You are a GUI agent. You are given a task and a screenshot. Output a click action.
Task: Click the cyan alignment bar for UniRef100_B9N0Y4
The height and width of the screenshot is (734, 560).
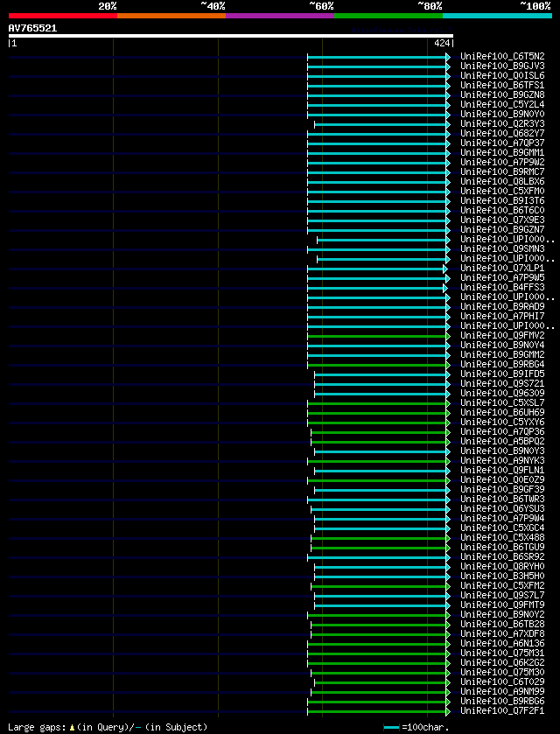tap(377, 346)
